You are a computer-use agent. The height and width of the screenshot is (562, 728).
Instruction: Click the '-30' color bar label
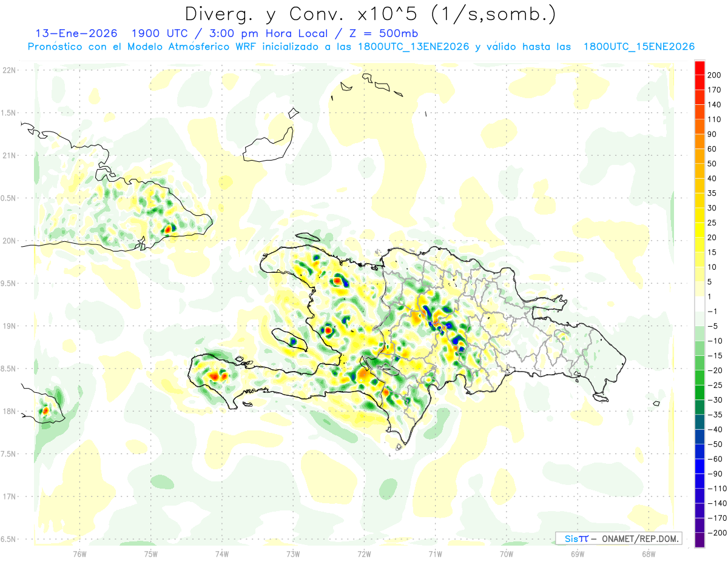point(715,400)
